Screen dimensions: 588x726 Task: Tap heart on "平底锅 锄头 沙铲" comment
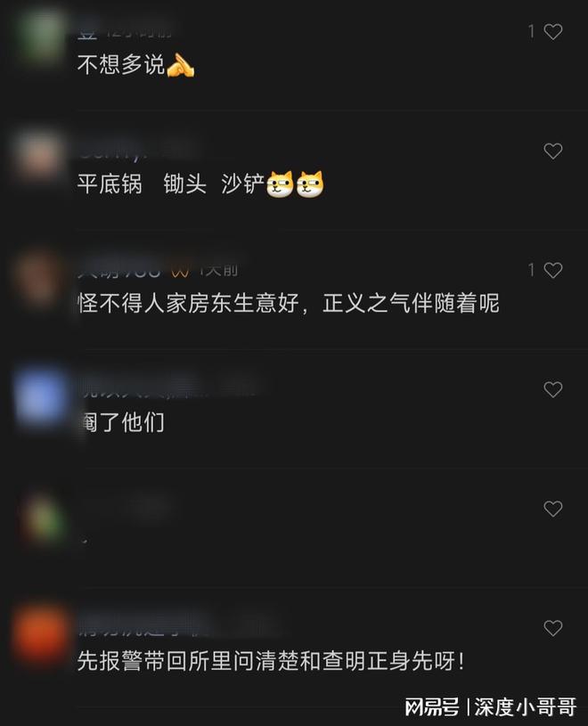[x=553, y=151]
